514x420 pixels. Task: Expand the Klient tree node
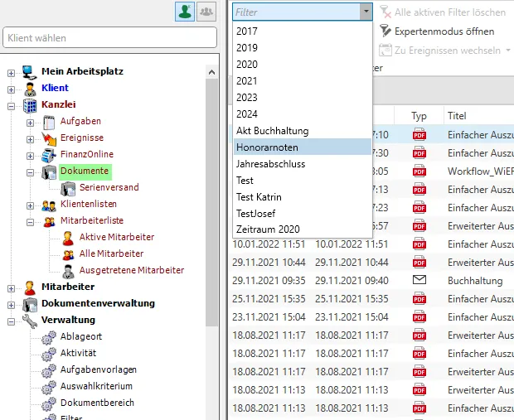click(x=11, y=89)
